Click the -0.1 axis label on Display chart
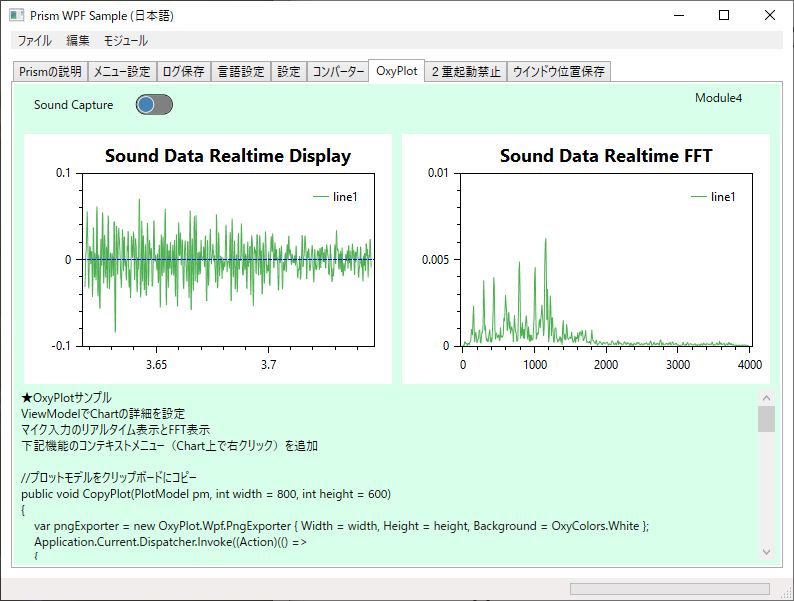 click(61, 346)
